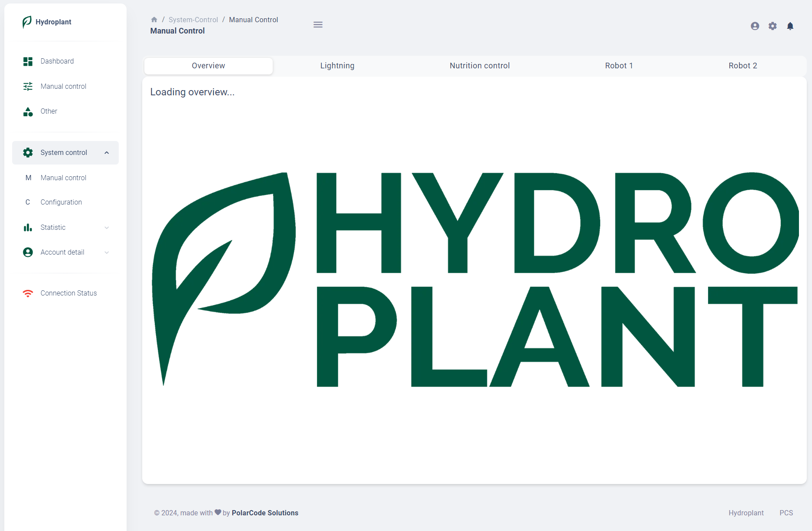This screenshot has width=812, height=531.
Task: Click the home icon in the breadcrumb
Action: (154, 19)
